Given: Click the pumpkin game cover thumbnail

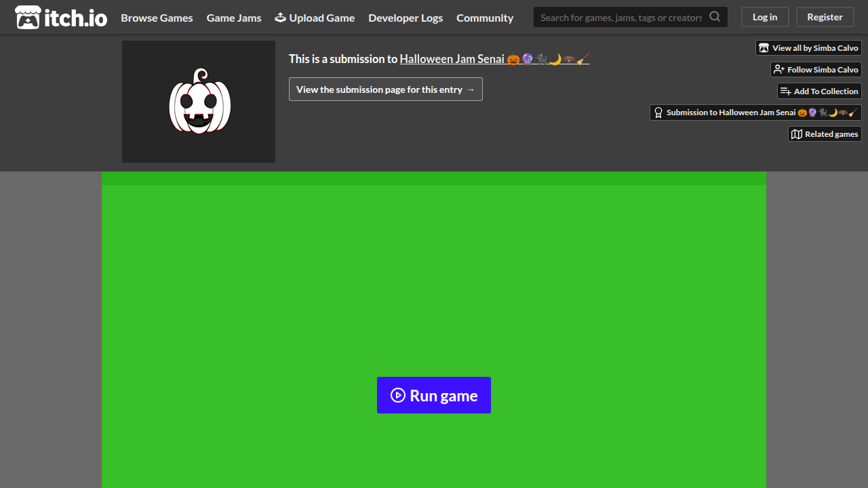Looking at the screenshot, I should (199, 102).
